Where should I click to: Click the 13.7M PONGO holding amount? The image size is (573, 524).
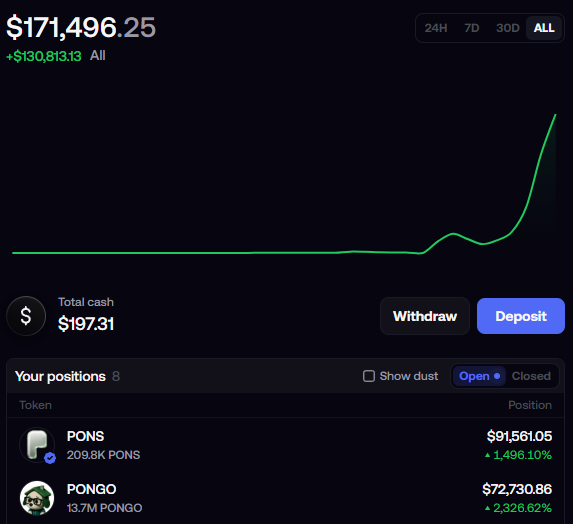[105, 508]
